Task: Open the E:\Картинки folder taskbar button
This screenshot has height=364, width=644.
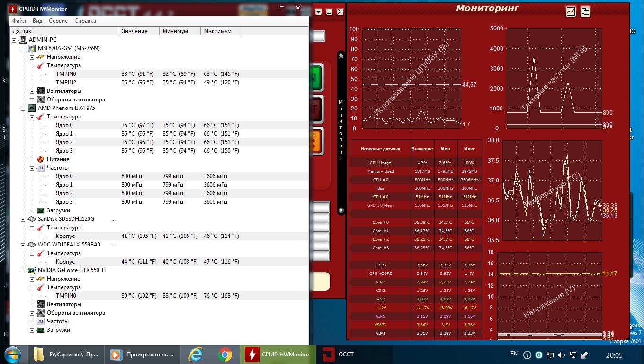Action: 65,354
